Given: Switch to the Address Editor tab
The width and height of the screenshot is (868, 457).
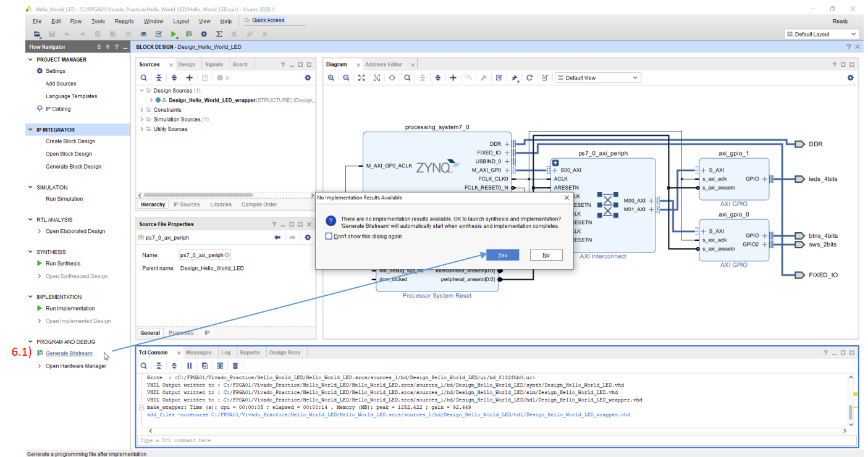Looking at the screenshot, I should coord(384,64).
